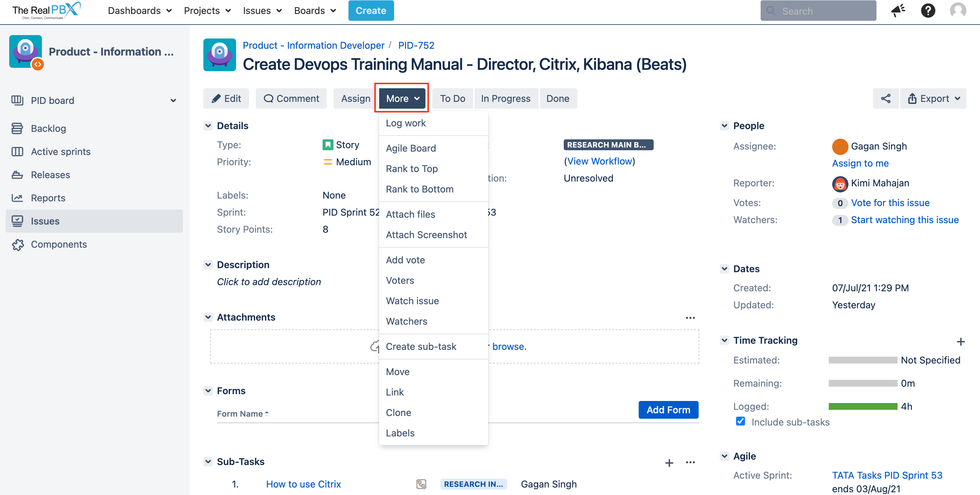Image resolution: width=980 pixels, height=495 pixels.
Task: Select Labels menu item
Action: coord(433,433)
